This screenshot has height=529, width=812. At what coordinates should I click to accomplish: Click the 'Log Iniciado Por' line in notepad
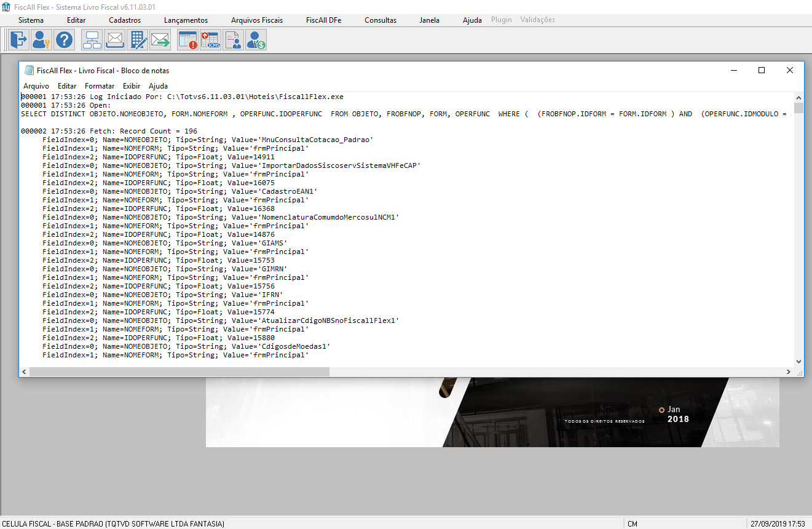click(x=182, y=97)
